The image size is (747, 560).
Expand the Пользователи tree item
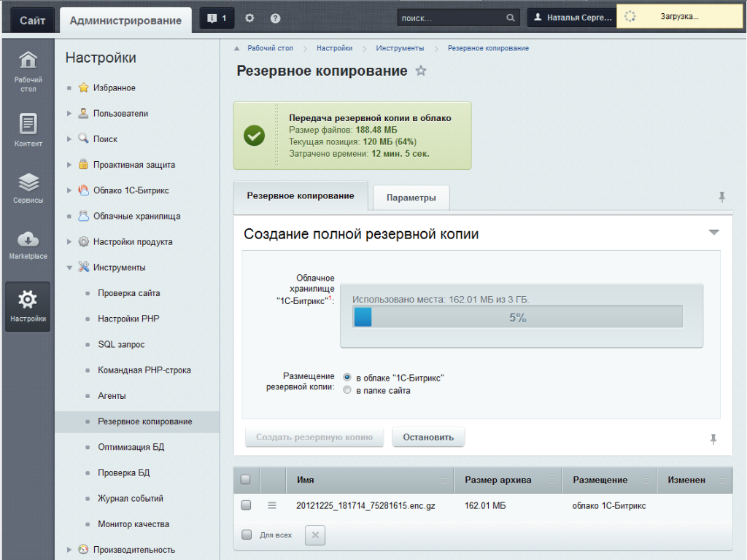coord(69,113)
